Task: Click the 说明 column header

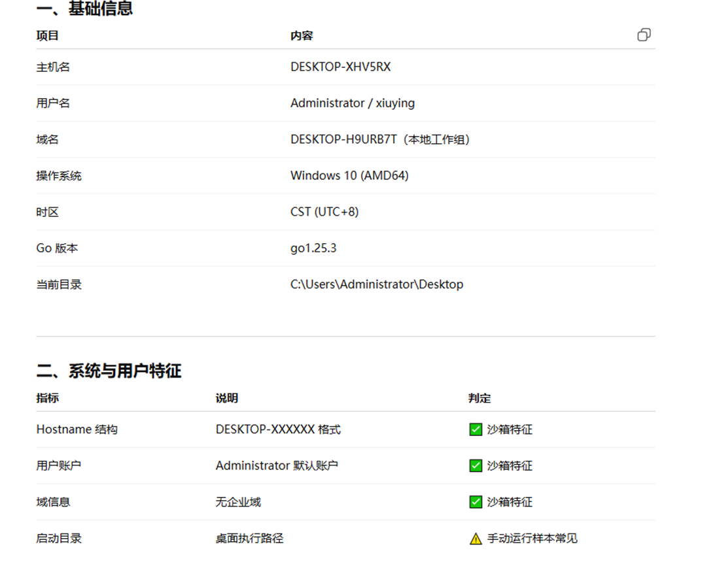Action: click(x=226, y=398)
